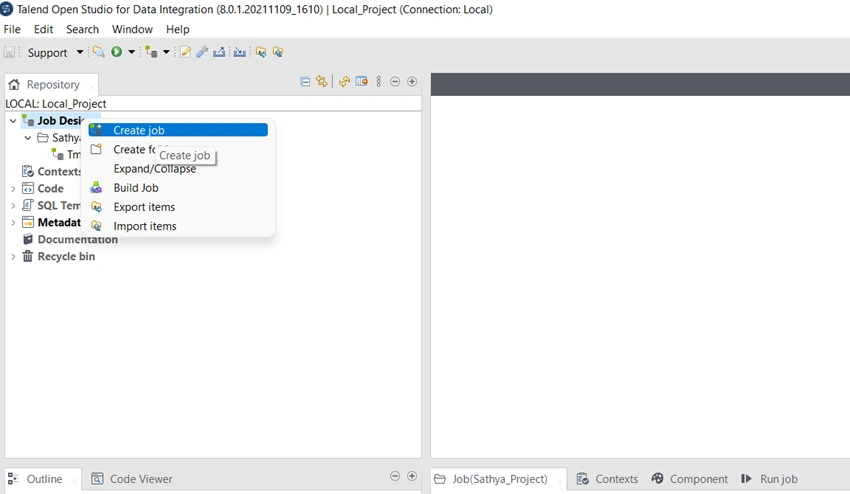Screen dimensions: 850x494
Task: Open the Support dropdown arrow
Action: coord(80,52)
